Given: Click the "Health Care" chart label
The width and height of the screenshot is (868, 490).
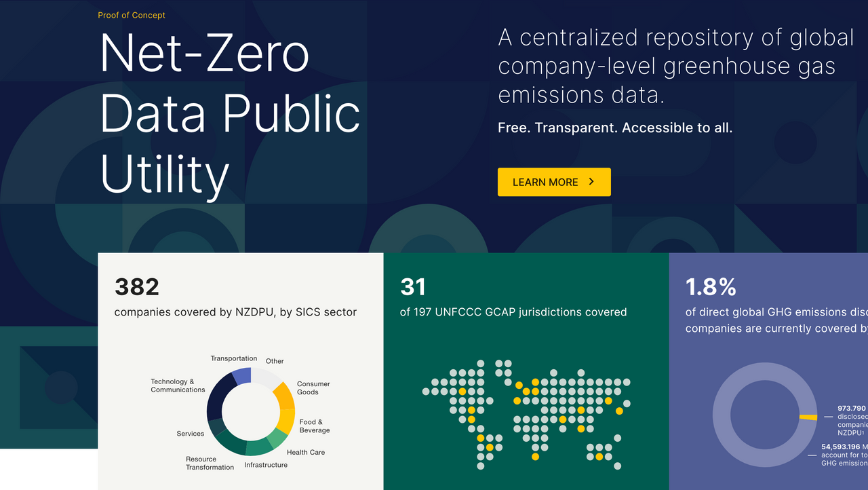Looking at the screenshot, I should [x=306, y=452].
